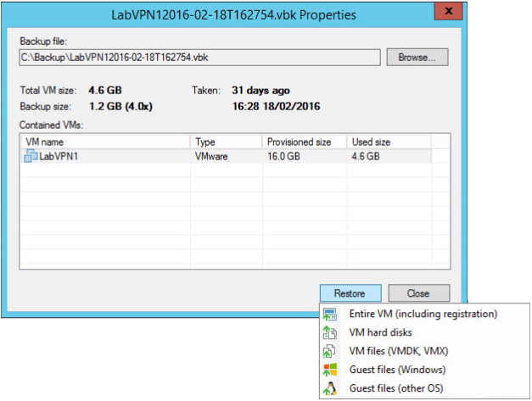
Task: Click the Close button
Action: [419, 293]
